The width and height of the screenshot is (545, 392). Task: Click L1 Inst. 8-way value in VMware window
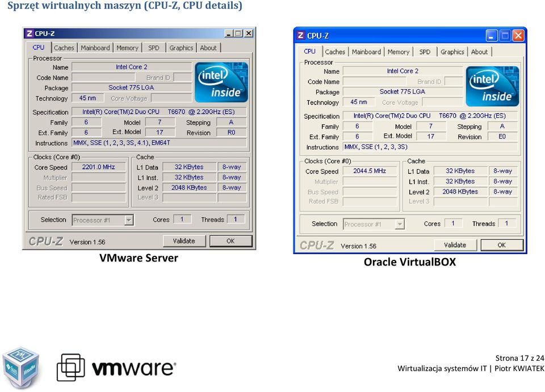point(232,177)
